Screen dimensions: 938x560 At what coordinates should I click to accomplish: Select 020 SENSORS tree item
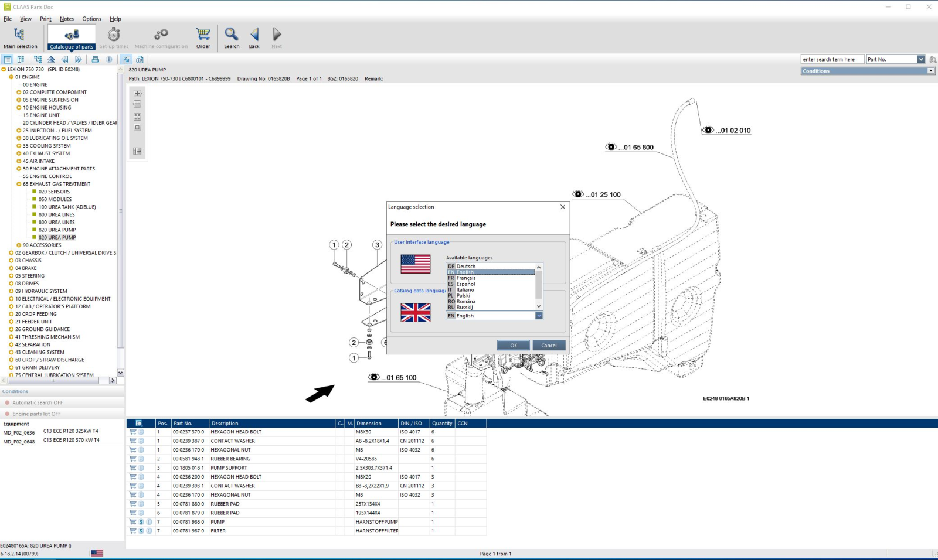[54, 192]
